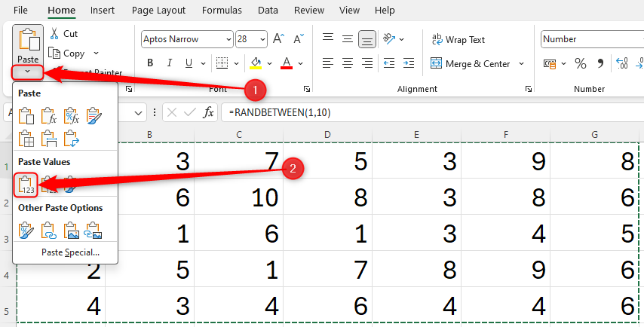Apply Percent Style formatting
The height and width of the screenshot is (327, 644).
(581, 63)
